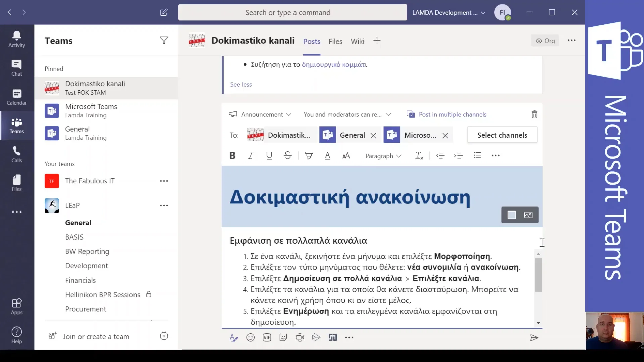The height and width of the screenshot is (362, 644).
Task: Open the Paragraph style dropdown
Action: pyautogui.click(x=383, y=156)
